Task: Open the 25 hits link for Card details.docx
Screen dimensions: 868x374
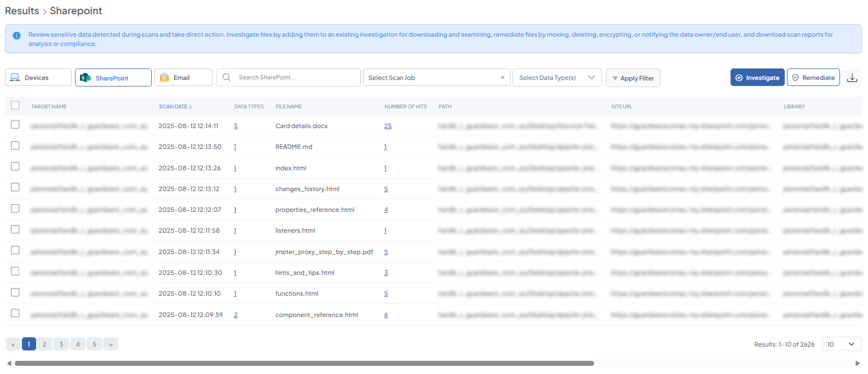Action: tap(388, 126)
